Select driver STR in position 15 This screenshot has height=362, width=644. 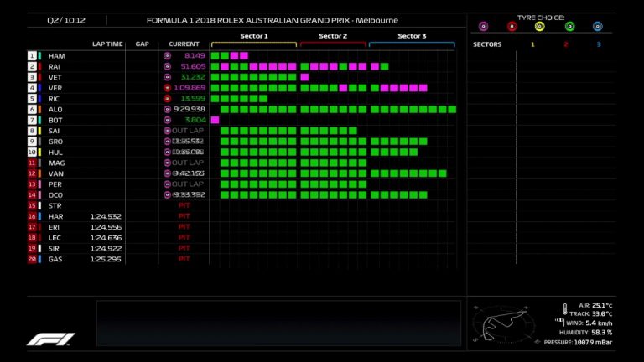[55, 205]
